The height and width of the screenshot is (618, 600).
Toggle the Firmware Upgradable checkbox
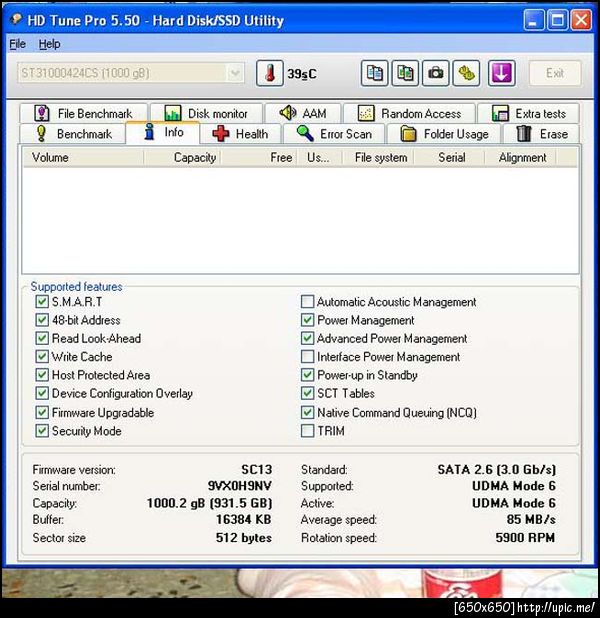pyautogui.click(x=42, y=412)
